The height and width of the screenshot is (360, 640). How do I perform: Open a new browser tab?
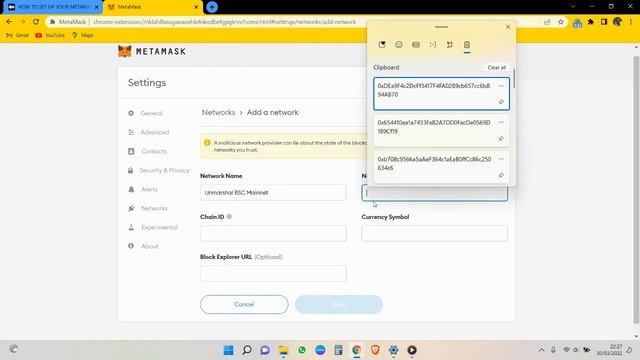click(212, 7)
